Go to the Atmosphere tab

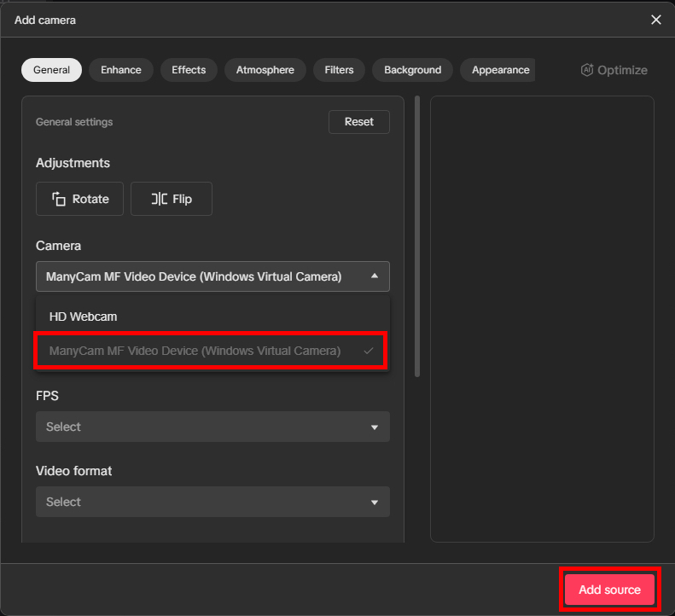click(265, 70)
